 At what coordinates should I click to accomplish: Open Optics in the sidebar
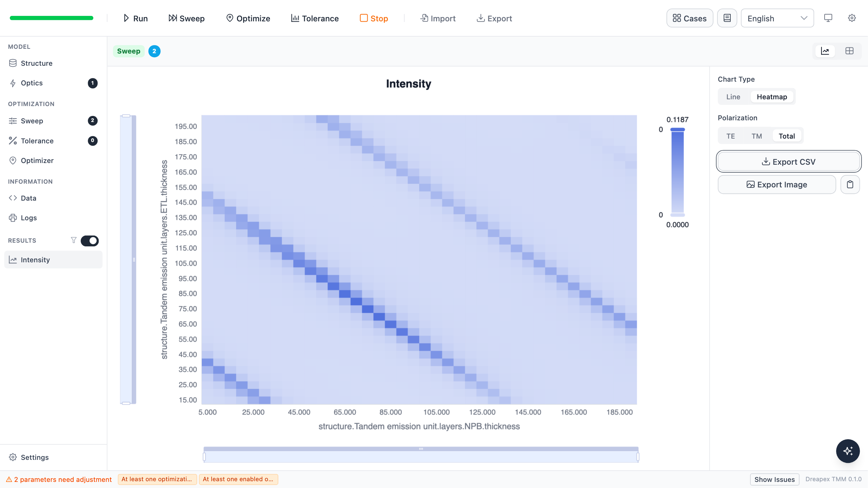53,83
